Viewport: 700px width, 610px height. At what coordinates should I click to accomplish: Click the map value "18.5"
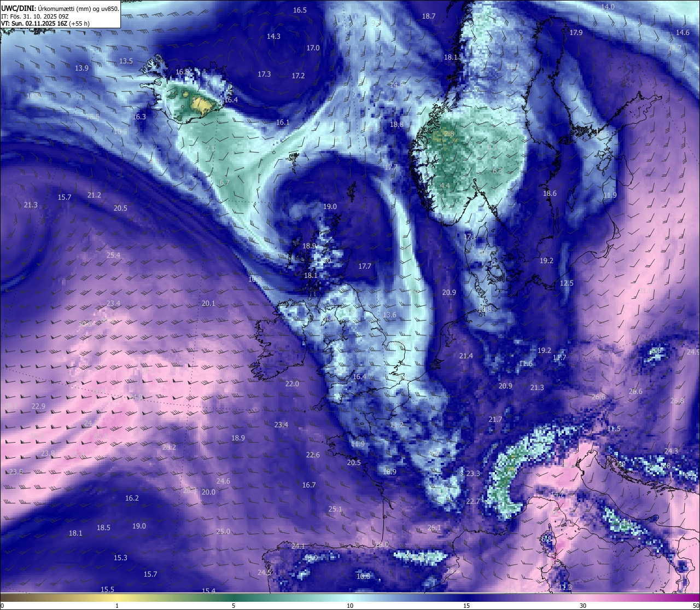[x=103, y=528]
